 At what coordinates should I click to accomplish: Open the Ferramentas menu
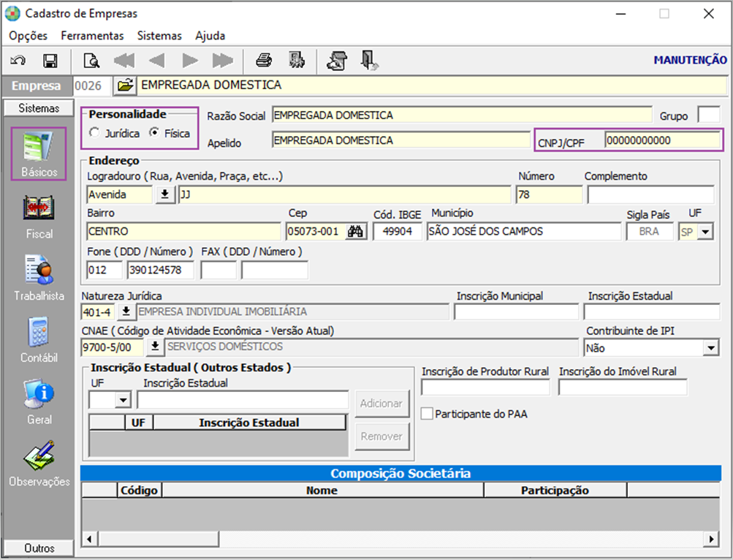click(92, 36)
